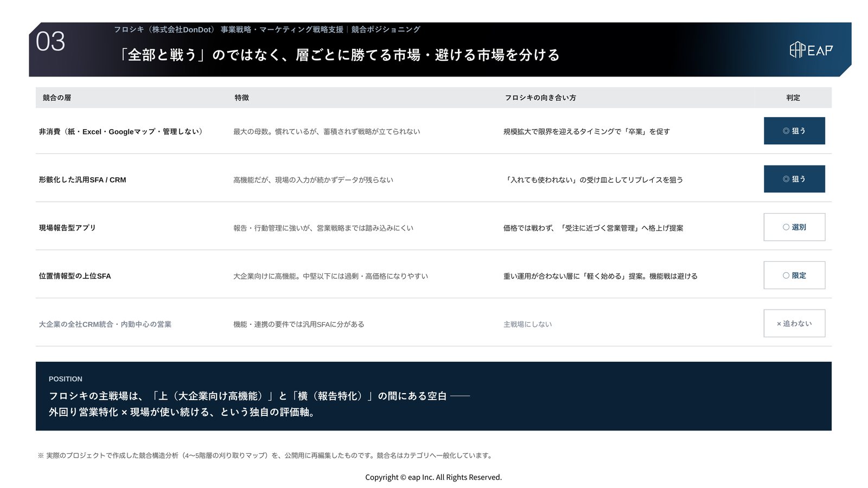Image resolution: width=868 pixels, height=488 pixels.
Task: Click the row label 位置情報型の上位SFA
Action: 75,276
